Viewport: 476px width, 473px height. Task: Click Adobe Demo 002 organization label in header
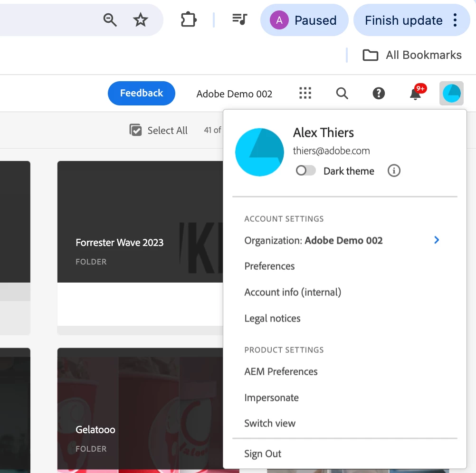tap(234, 94)
